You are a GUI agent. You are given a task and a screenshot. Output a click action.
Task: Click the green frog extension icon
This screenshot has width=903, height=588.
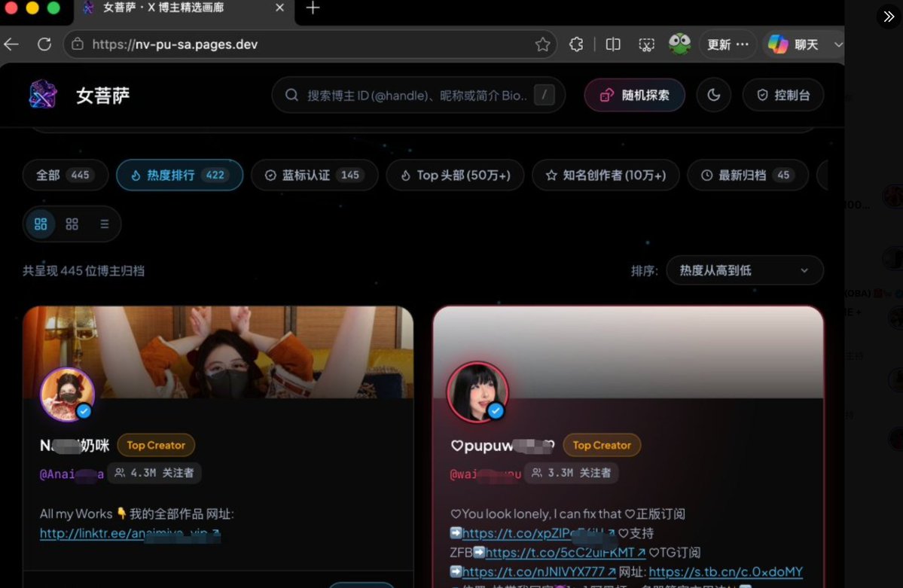pos(679,44)
